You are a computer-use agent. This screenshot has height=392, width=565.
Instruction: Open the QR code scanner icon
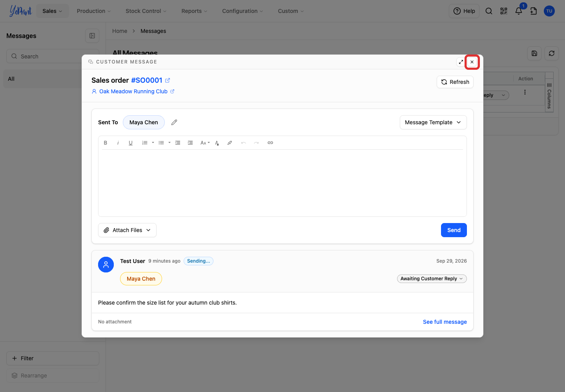[504, 11]
